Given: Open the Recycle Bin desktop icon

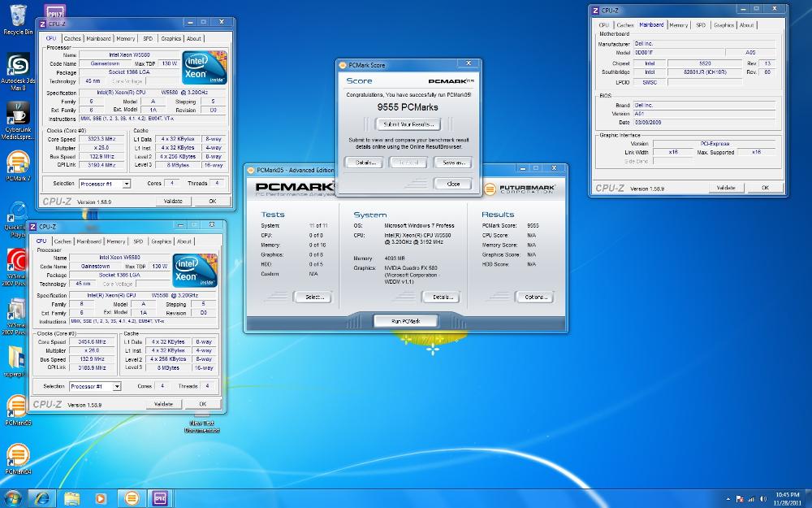Looking at the screenshot, I should pos(18,20).
